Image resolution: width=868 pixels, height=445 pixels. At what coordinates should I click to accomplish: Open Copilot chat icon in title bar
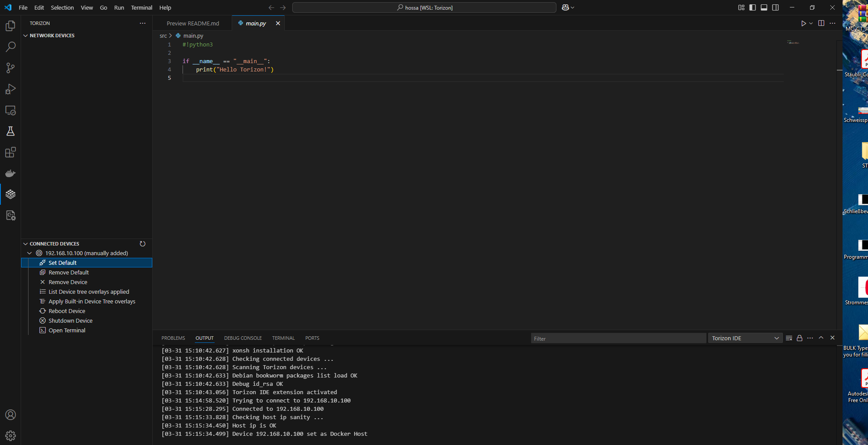coord(565,7)
